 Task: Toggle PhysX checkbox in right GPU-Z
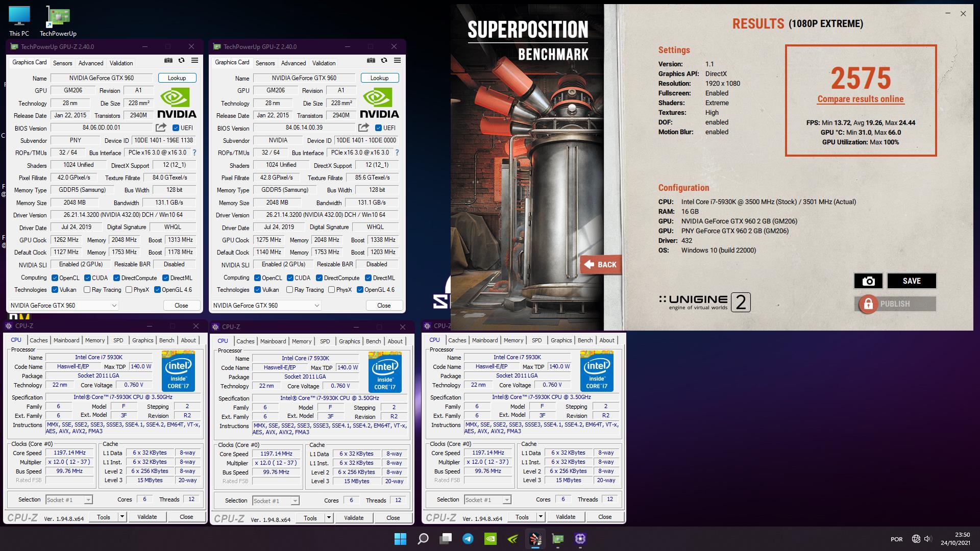(x=331, y=290)
